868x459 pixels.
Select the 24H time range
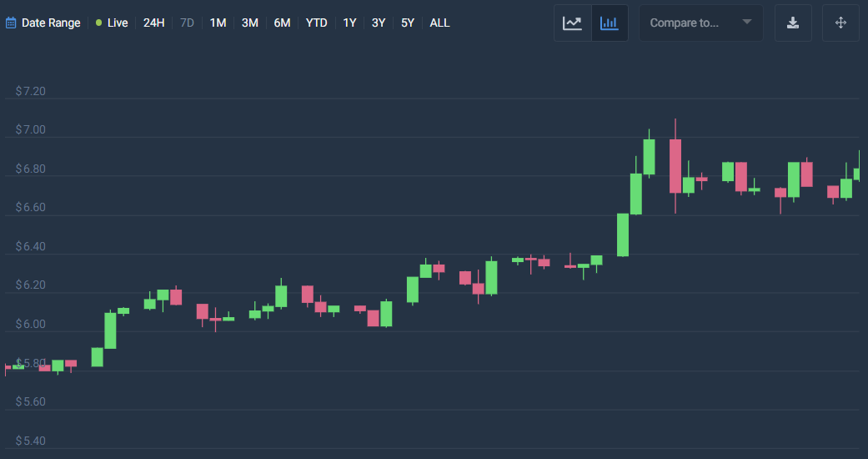154,23
